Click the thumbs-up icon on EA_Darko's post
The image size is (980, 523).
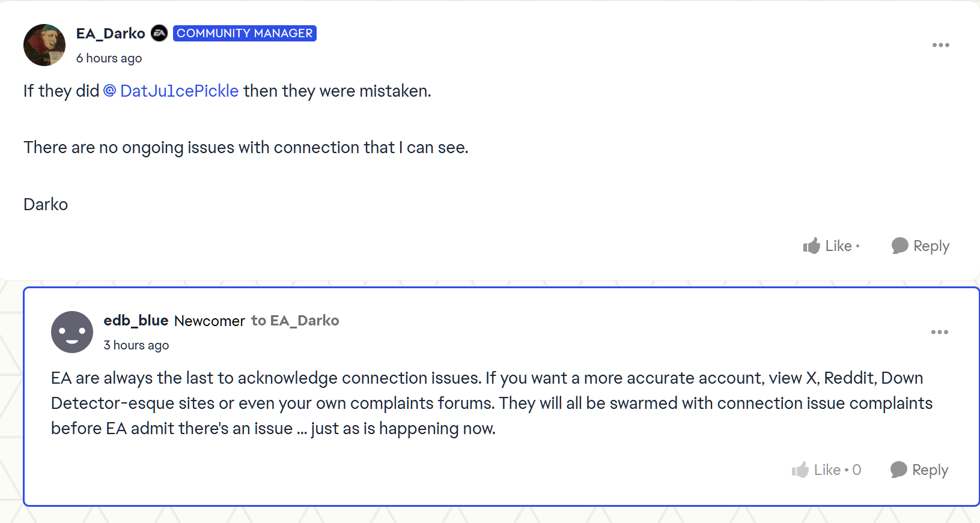coord(812,246)
